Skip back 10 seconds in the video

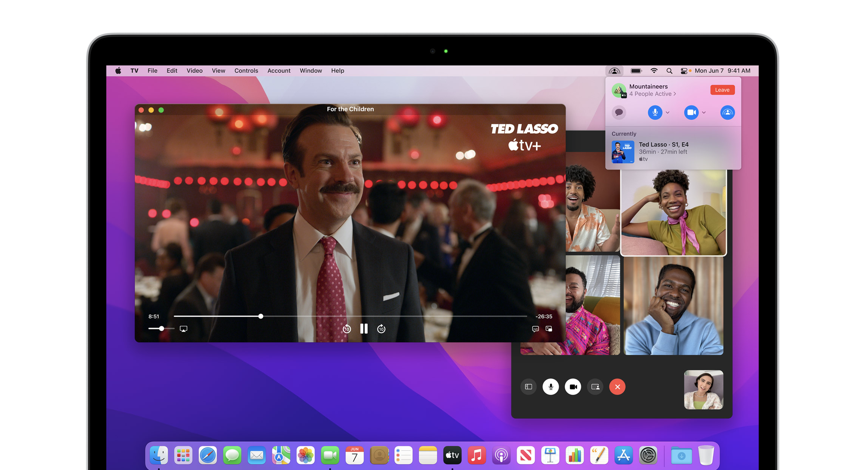tap(347, 329)
